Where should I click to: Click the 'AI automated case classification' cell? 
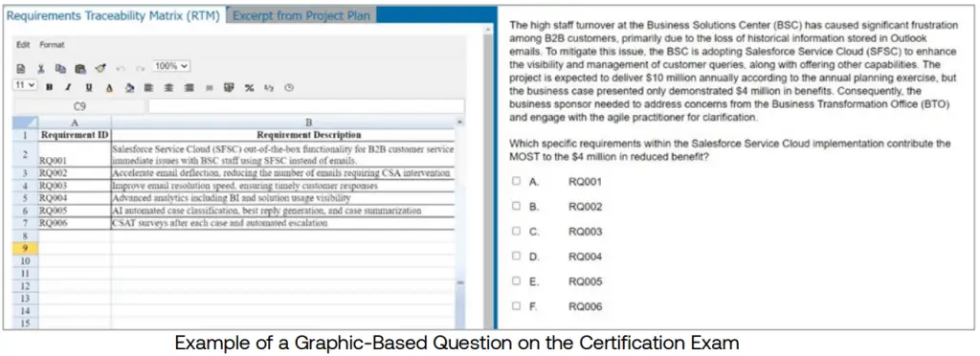click(x=283, y=211)
